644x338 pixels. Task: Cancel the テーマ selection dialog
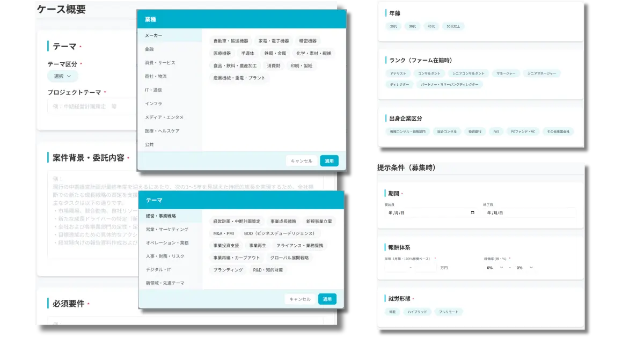(x=299, y=298)
